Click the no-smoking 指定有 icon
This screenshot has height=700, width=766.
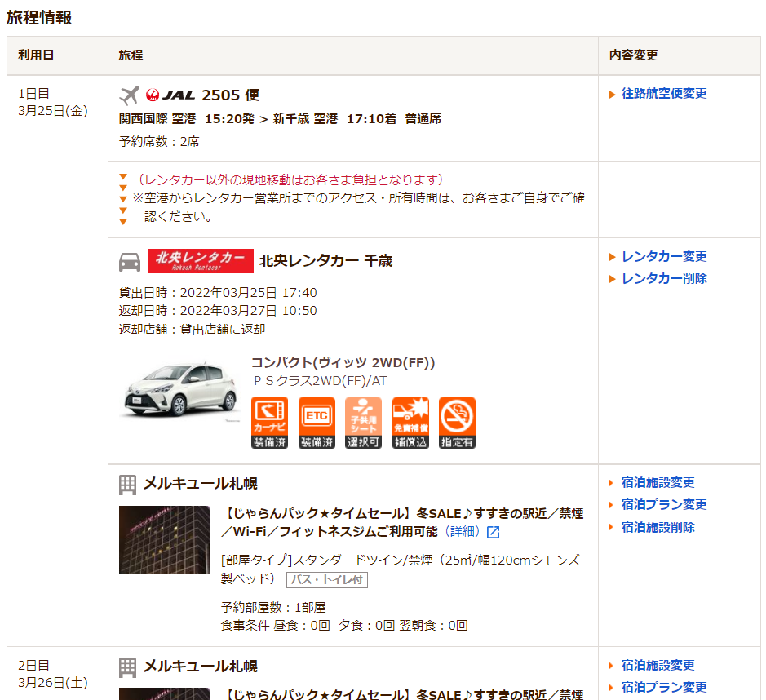tap(457, 423)
